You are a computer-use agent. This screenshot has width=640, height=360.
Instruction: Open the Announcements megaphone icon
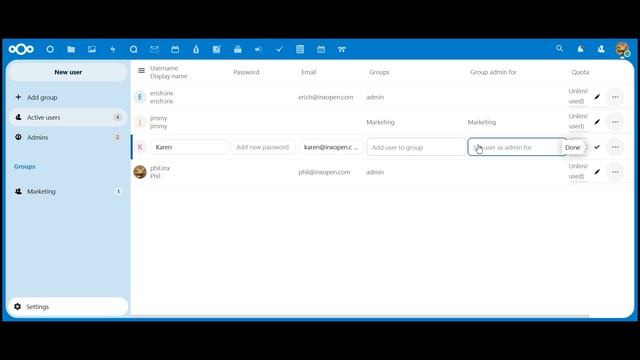pyautogui.click(x=258, y=49)
